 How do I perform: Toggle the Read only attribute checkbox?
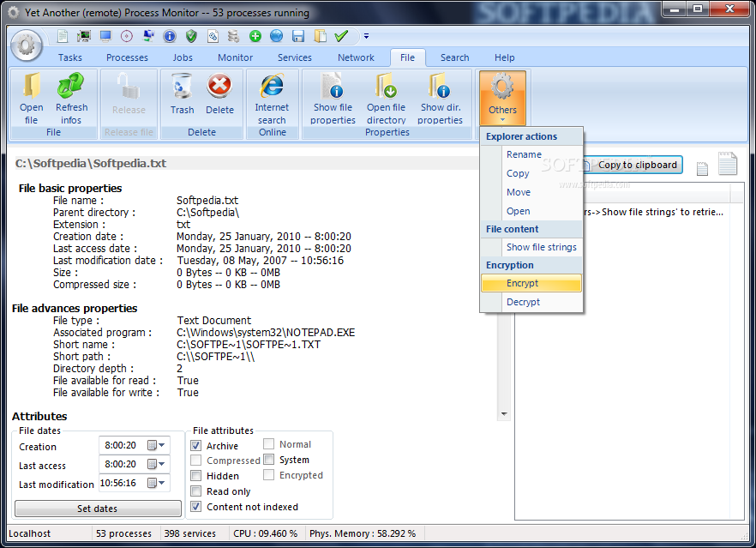pos(195,491)
